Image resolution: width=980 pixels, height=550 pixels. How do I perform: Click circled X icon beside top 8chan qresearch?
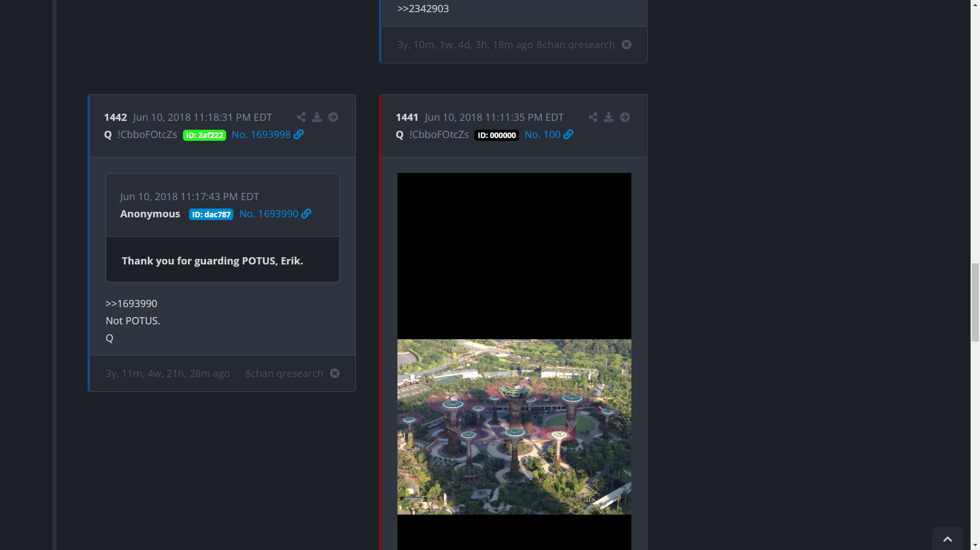tap(626, 44)
